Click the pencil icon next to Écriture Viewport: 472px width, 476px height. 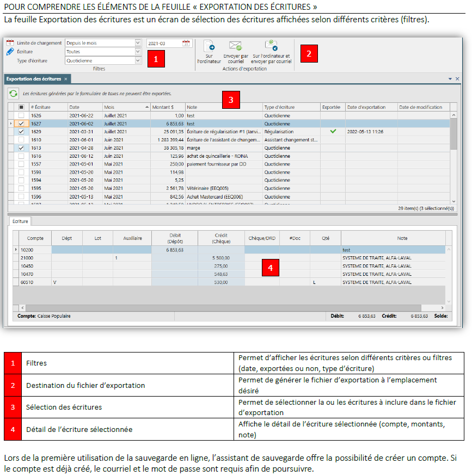pos(10,52)
